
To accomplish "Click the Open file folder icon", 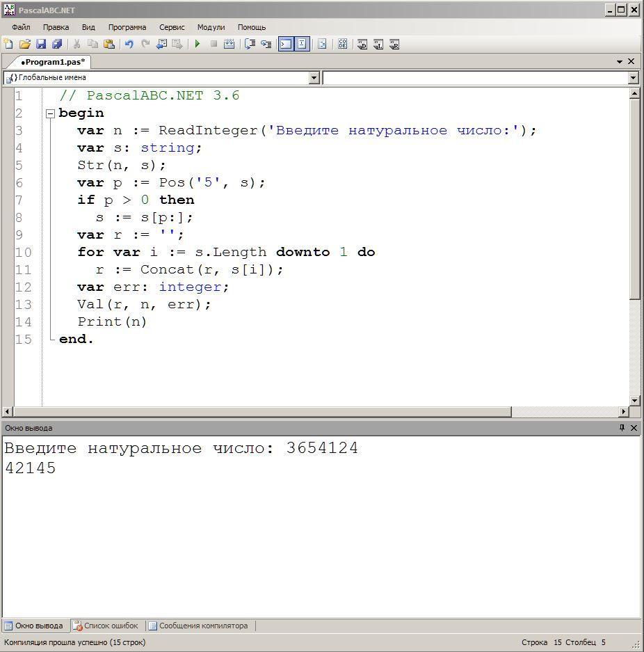I will click(24, 44).
